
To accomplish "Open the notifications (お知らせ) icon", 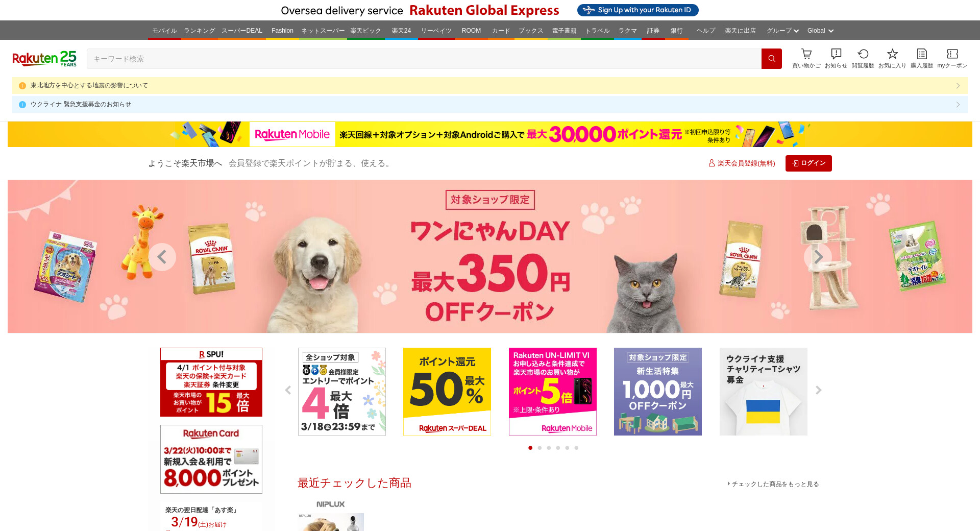I will pyautogui.click(x=836, y=58).
